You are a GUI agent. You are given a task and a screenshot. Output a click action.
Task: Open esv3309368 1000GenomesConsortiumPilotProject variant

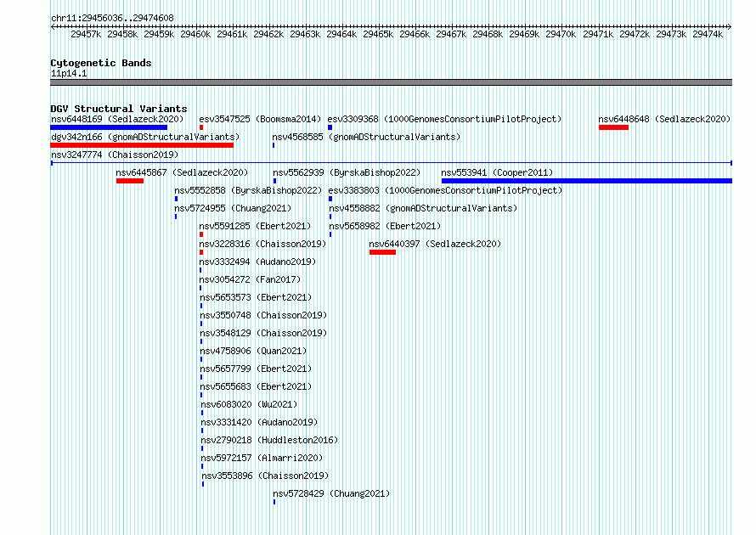point(444,119)
